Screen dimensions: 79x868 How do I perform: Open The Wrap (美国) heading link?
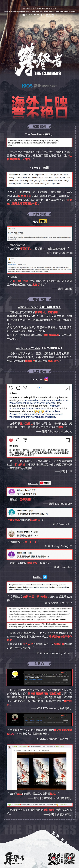(x=39, y=168)
